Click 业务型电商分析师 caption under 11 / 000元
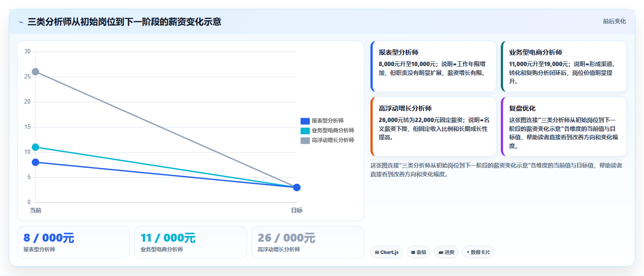This screenshot has height=276, width=644. pyautogui.click(x=162, y=250)
